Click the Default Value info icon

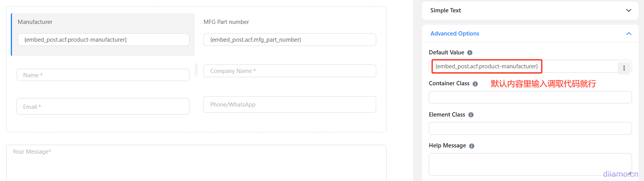point(470,53)
